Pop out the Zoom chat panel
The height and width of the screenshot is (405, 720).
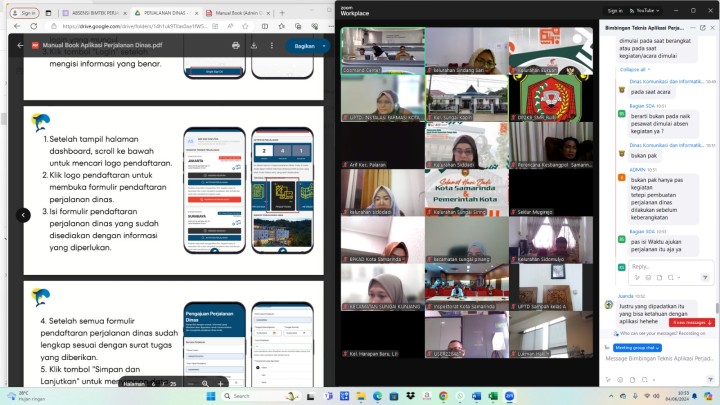pos(703,28)
